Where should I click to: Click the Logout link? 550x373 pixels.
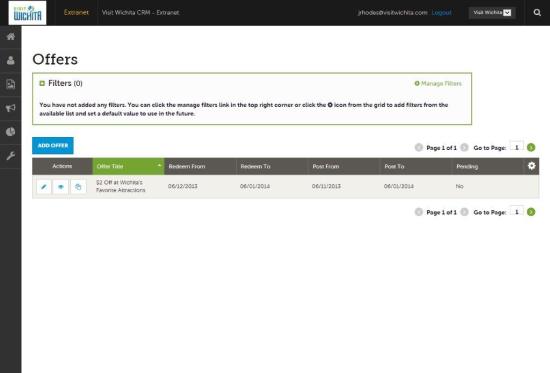(x=442, y=13)
